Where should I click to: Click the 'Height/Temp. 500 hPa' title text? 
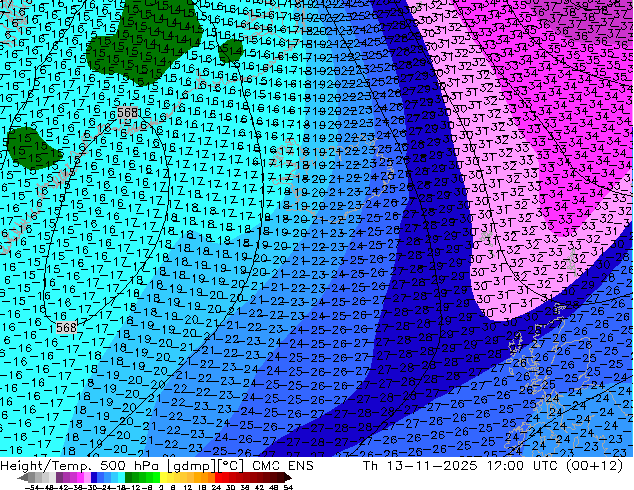[81, 466]
